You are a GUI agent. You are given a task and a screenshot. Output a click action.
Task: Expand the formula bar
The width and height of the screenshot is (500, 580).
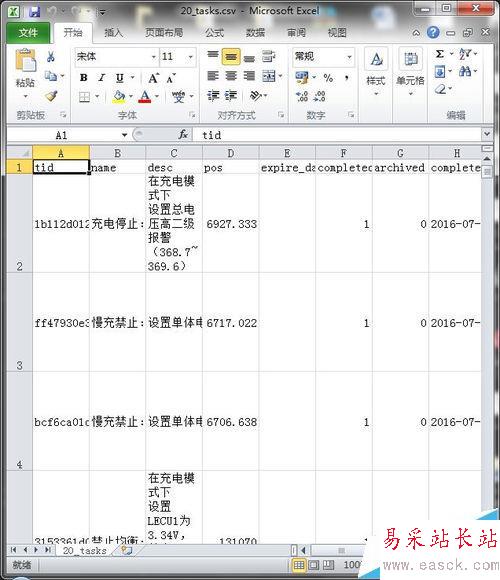tap(487, 134)
